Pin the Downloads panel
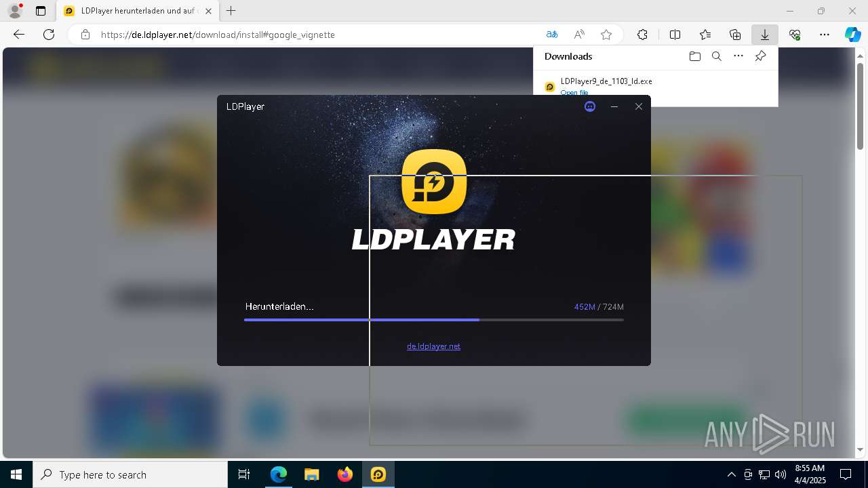The height and width of the screenshot is (488, 868). click(760, 56)
